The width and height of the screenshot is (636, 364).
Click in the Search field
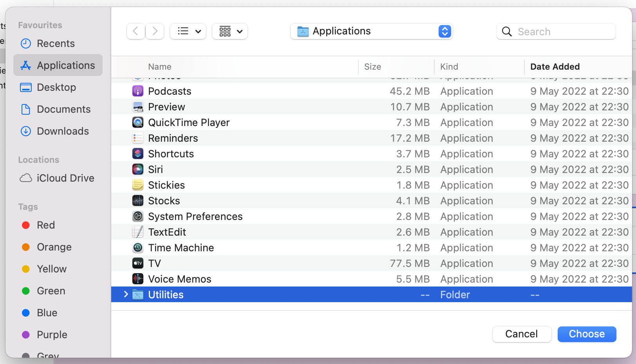pyautogui.click(x=556, y=31)
